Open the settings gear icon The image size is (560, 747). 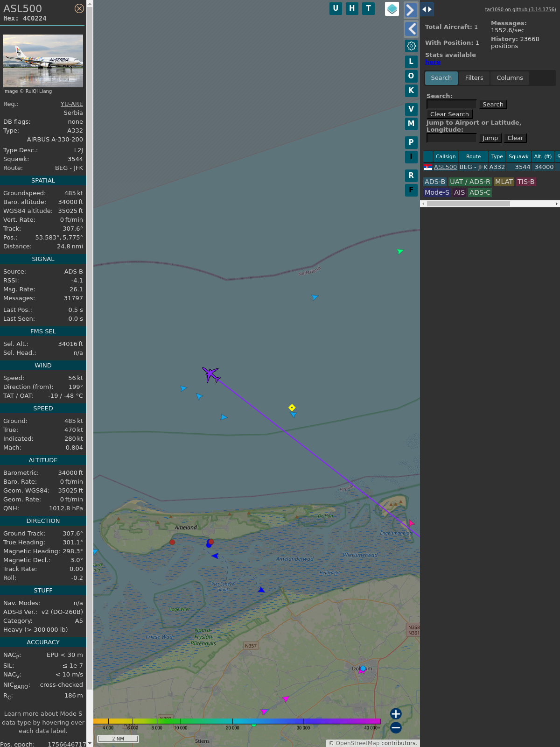point(411,46)
